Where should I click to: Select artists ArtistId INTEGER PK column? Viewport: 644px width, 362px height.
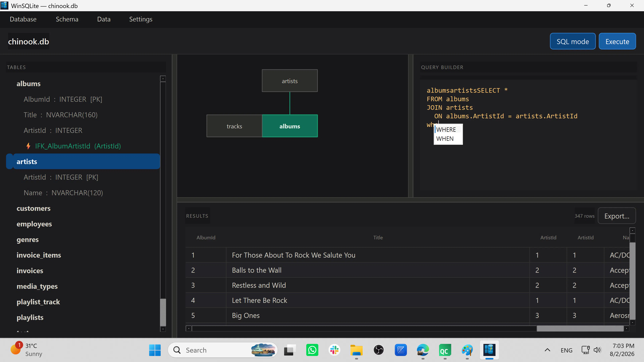click(61, 177)
